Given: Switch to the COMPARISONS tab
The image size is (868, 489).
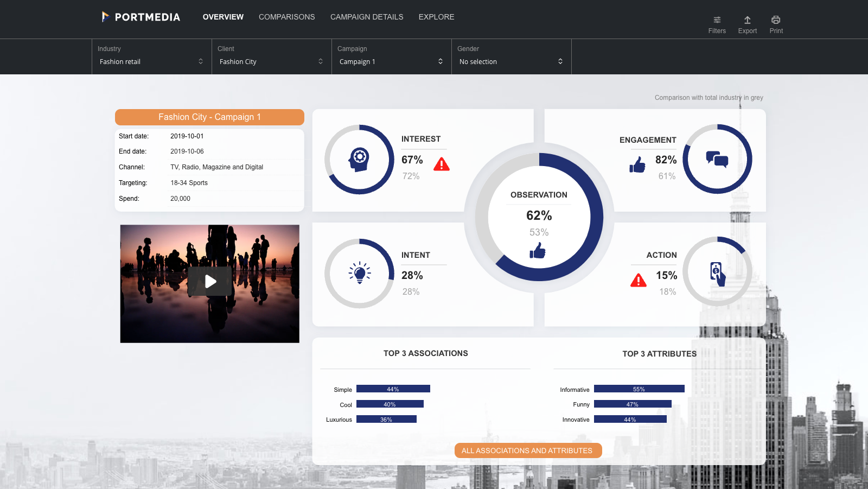Looking at the screenshot, I should 286,17.
